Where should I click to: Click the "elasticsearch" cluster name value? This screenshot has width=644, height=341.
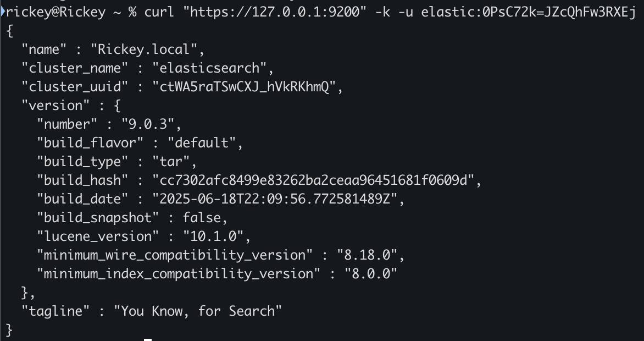pyautogui.click(x=209, y=68)
